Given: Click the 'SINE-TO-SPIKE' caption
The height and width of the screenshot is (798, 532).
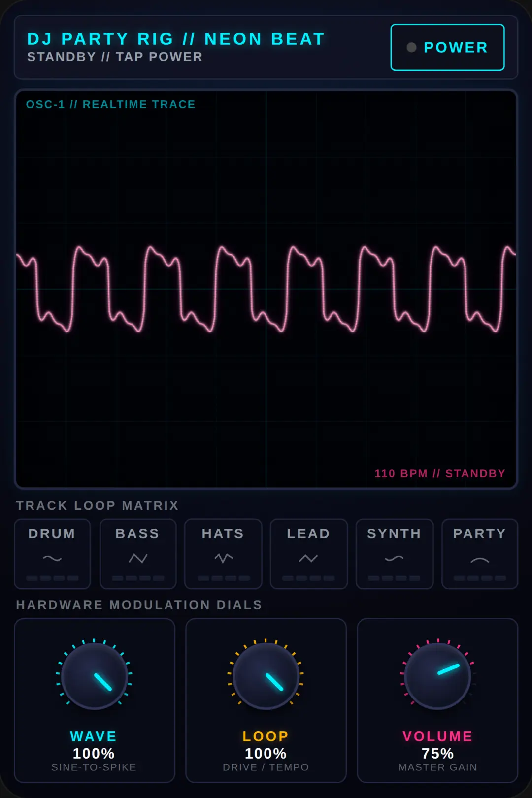Looking at the screenshot, I should pos(94,767).
